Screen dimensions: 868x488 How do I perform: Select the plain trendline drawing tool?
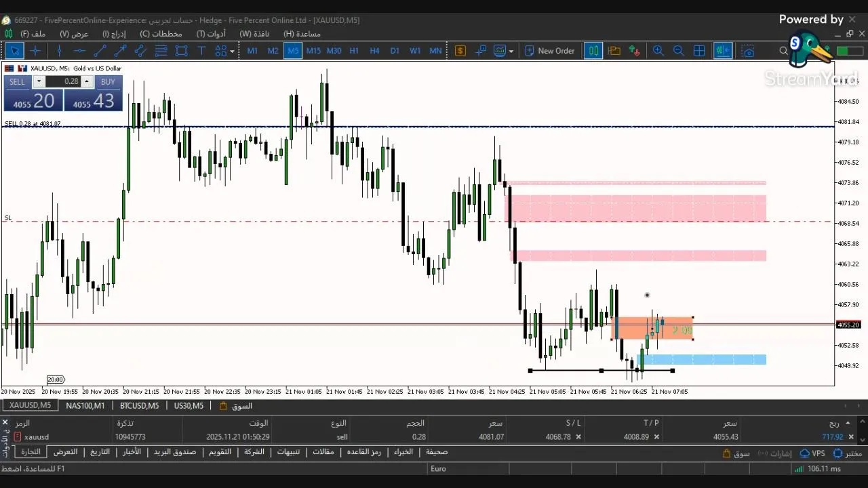click(x=100, y=51)
